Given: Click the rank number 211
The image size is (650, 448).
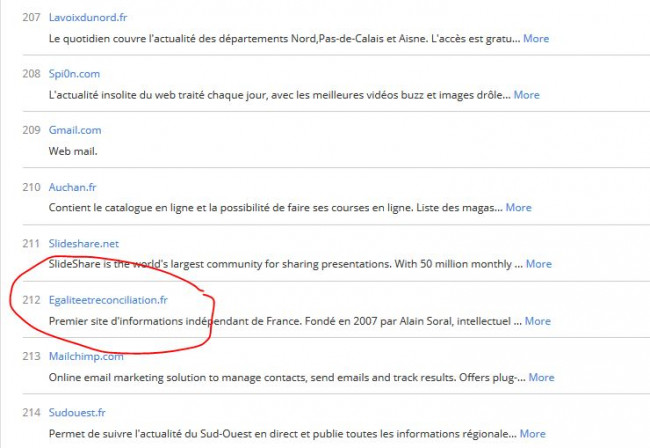Looking at the screenshot, I should pyautogui.click(x=31, y=243).
